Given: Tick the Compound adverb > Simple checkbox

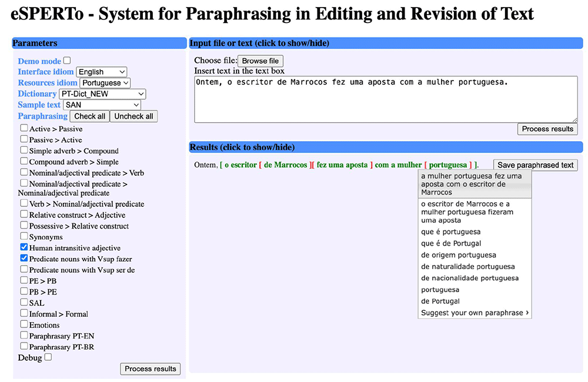Looking at the screenshot, I should click(x=24, y=161).
